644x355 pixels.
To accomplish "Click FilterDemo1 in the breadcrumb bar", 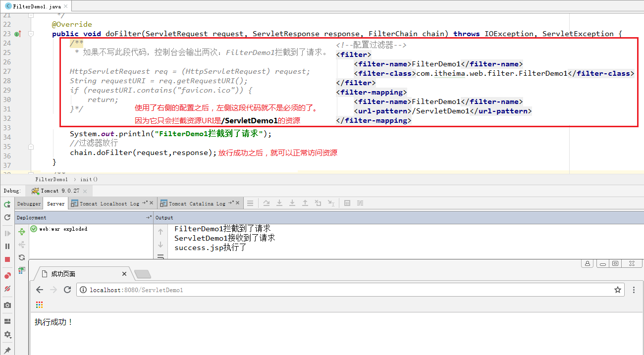I will coord(52,179).
